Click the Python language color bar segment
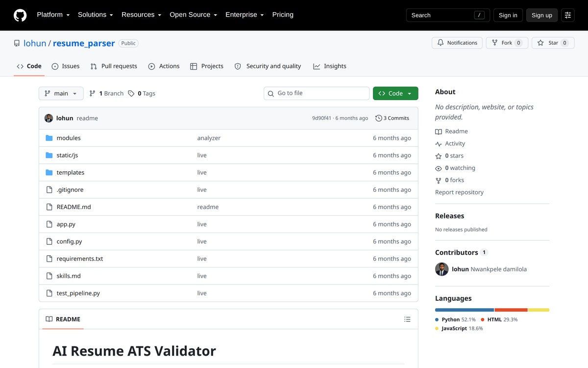The height and width of the screenshot is (368, 588). pyautogui.click(x=465, y=310)
